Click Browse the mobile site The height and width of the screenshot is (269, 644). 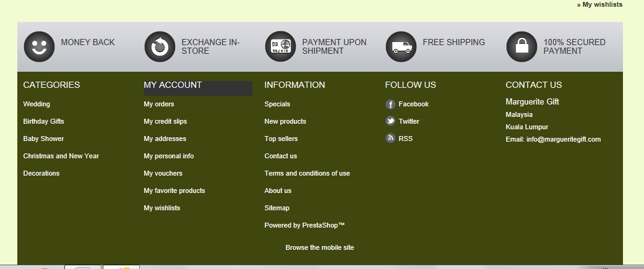point(320,247)
